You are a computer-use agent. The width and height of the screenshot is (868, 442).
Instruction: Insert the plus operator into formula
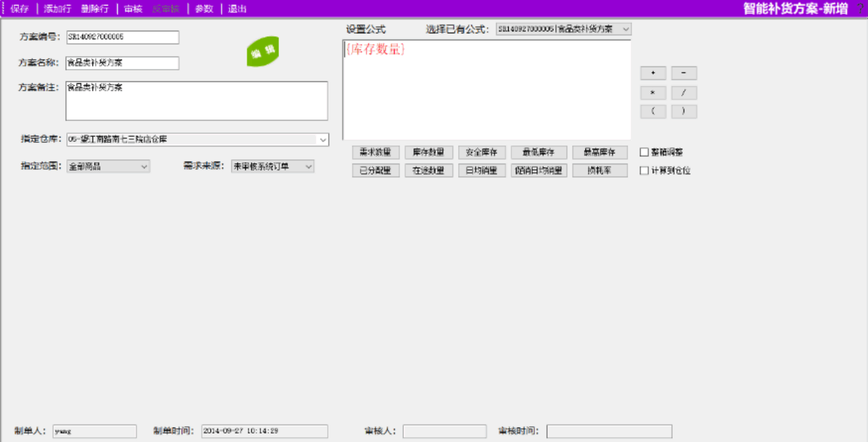pos(653,73)
